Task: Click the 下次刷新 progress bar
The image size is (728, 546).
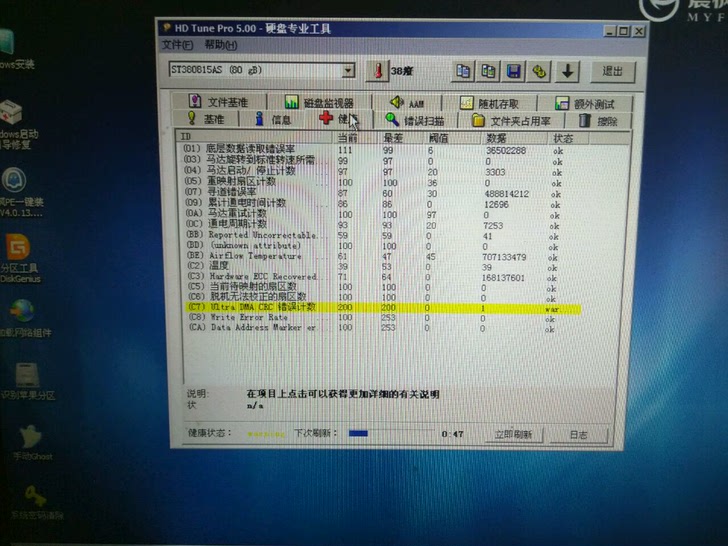Action: click(x=389, y=434)
